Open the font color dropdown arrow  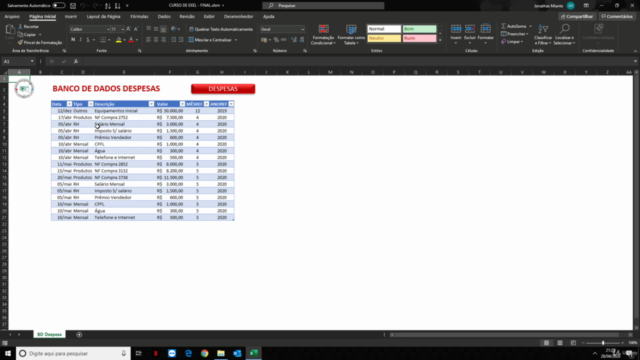(137, 40)
